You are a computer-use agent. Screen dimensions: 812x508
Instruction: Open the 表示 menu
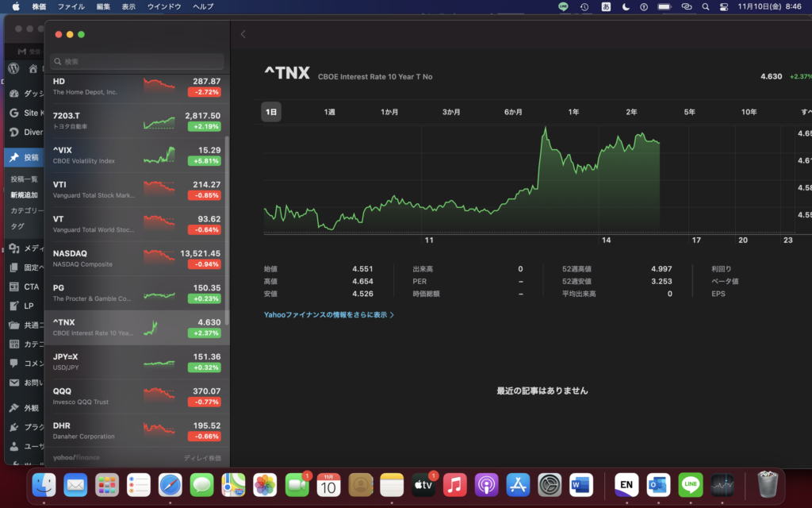click(128, 6)
